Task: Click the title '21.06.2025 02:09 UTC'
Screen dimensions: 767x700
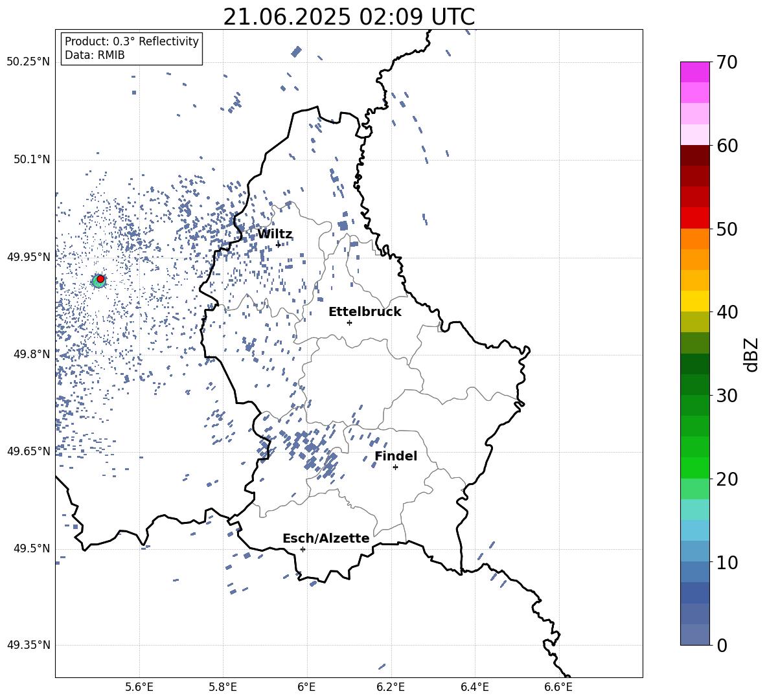Action: click(x=349, y=17)
